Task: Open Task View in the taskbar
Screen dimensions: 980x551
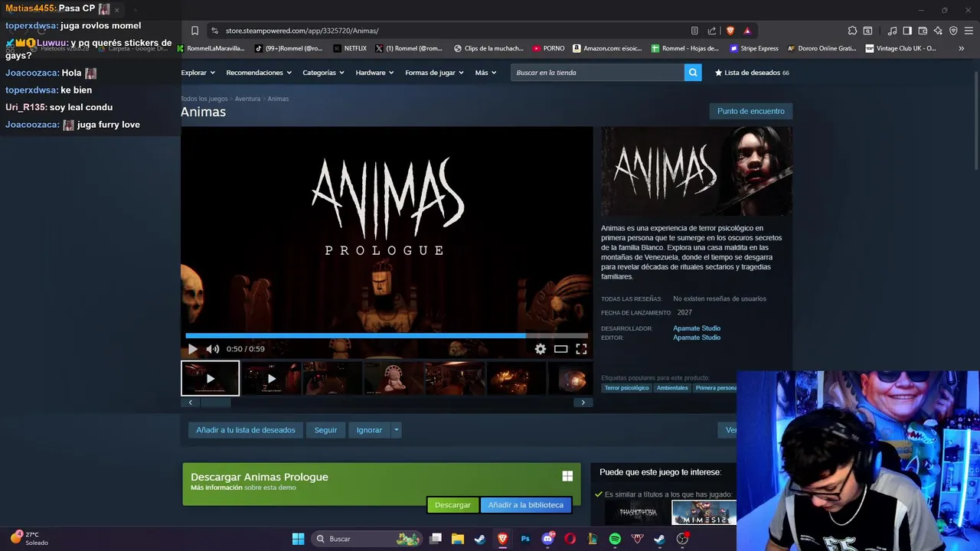Action: point(436,539)
